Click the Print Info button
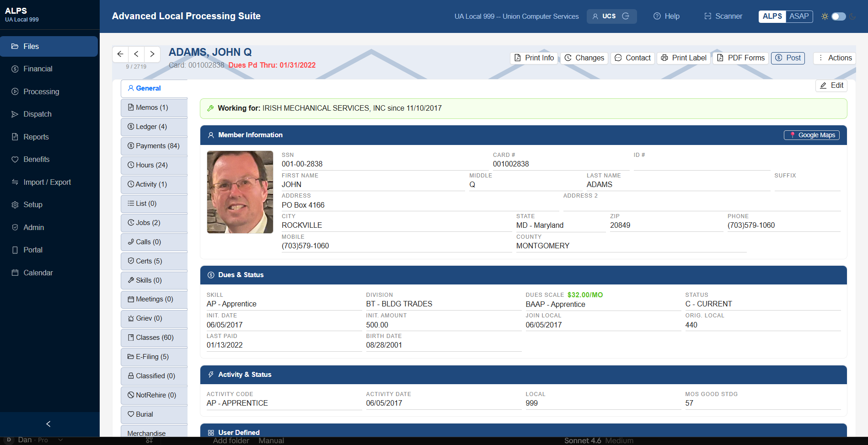This screenshot has height=445, width=868. 534,58
